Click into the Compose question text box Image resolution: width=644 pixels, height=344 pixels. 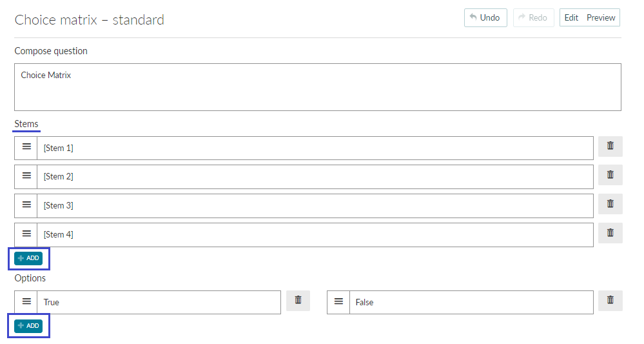[x=317, y=87]
